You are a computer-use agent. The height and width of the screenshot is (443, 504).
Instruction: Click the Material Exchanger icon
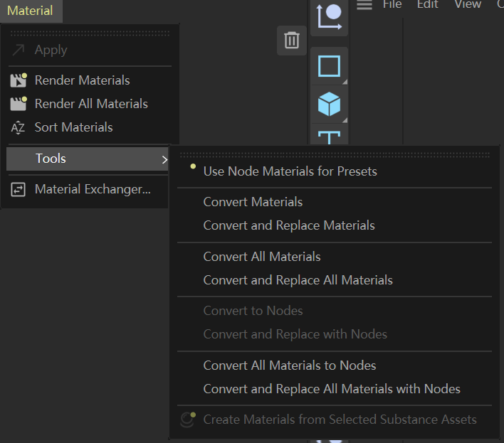point(19,190)
